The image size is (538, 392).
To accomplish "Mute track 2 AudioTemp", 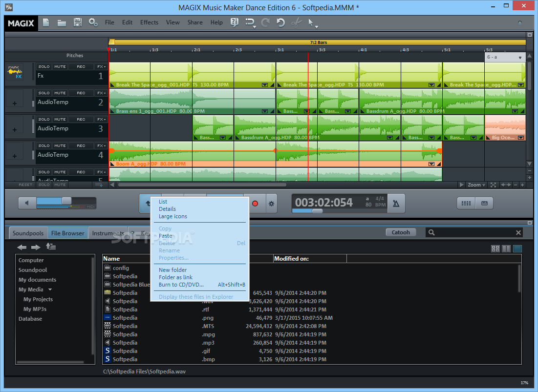I will pos(60,93).
